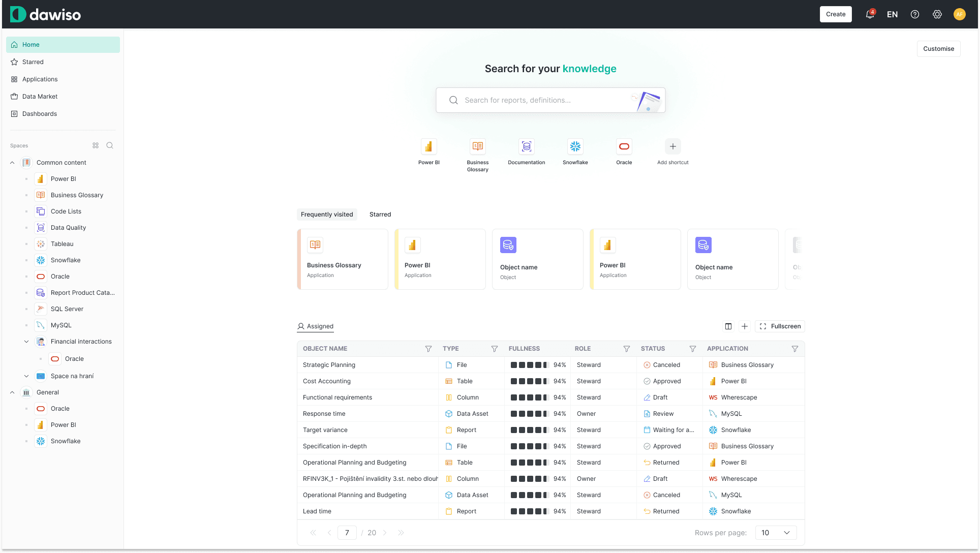This screenshot has height=553, width=980.
Task: Click the Add shortcut plus icon
Action: tap(673, 146)
